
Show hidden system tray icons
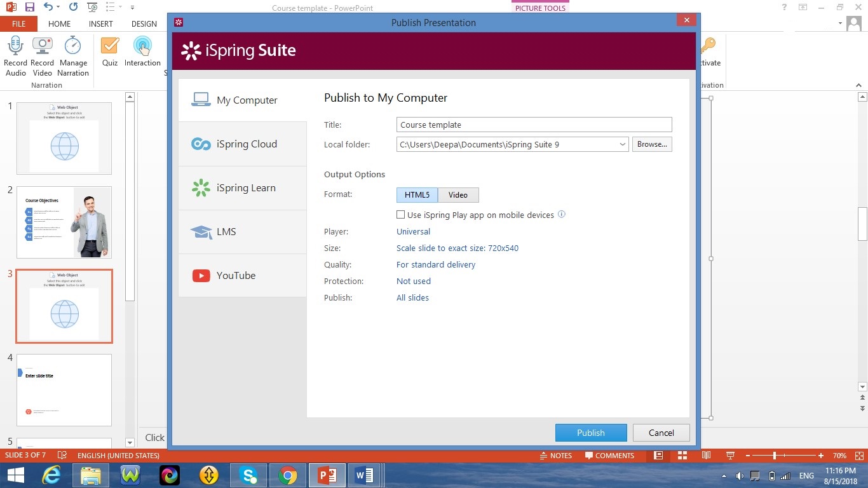tap(724, 477)
